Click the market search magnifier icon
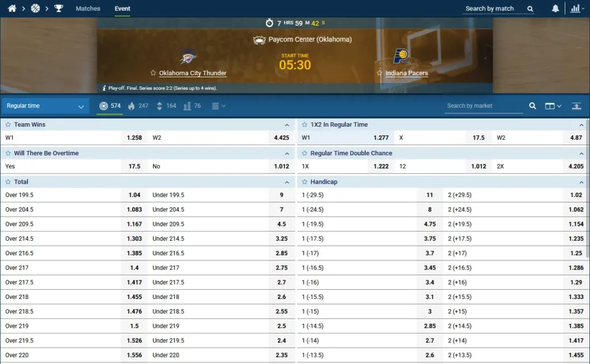 [x=533, y=106]
